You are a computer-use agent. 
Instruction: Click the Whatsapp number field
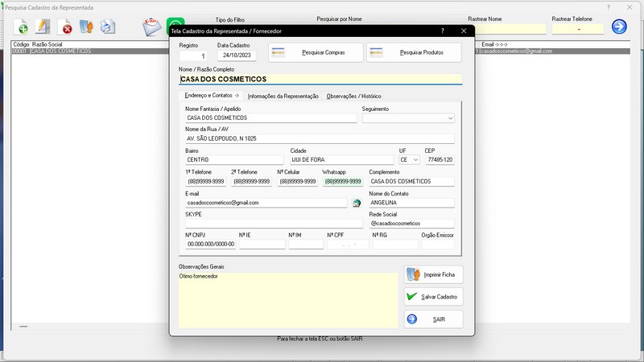(343, 182)
